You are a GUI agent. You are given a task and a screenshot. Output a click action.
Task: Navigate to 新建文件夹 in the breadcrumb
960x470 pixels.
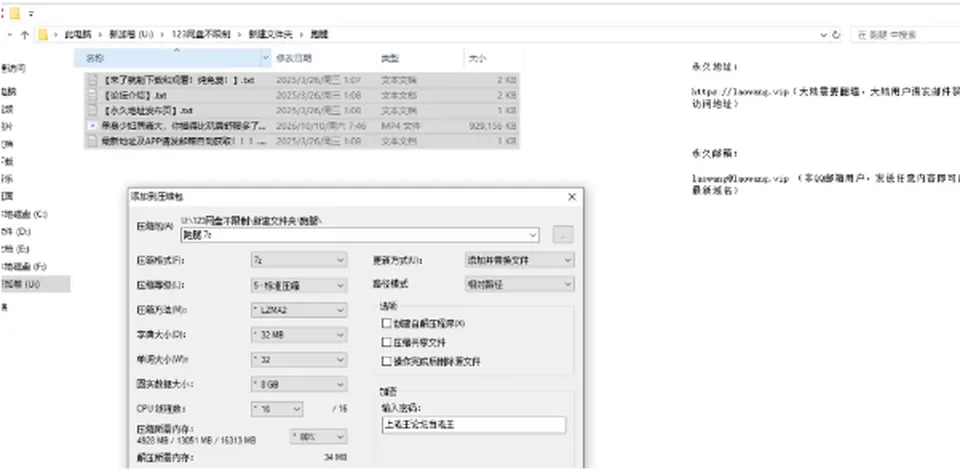point(270,35)
